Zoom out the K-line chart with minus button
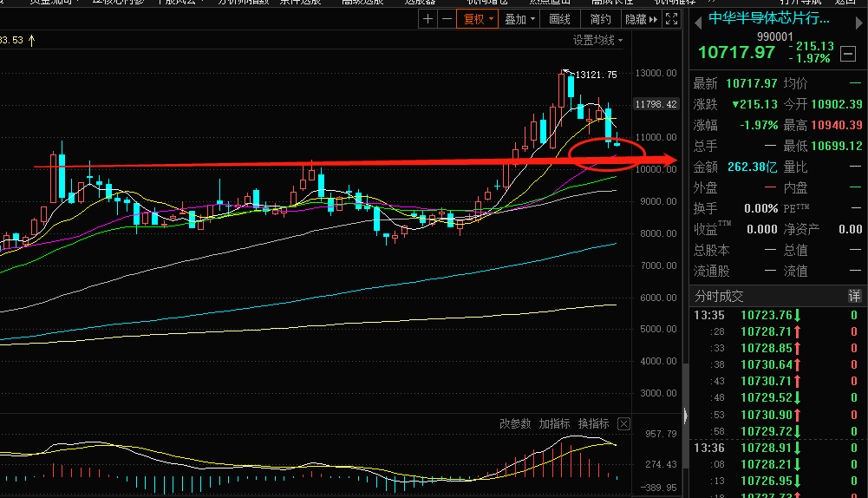This screenshot has width=868, height=498. tap(447, 19)
